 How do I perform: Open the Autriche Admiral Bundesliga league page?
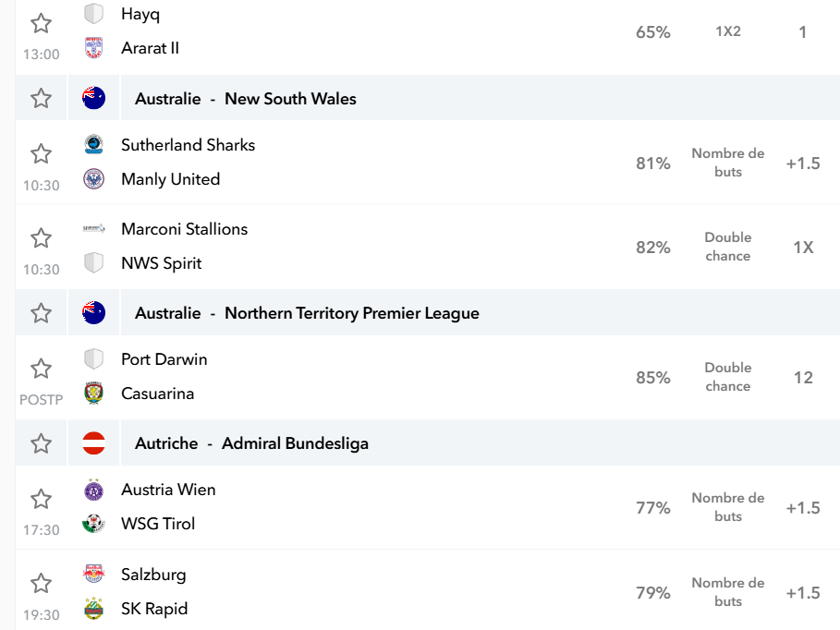[251, 443]
